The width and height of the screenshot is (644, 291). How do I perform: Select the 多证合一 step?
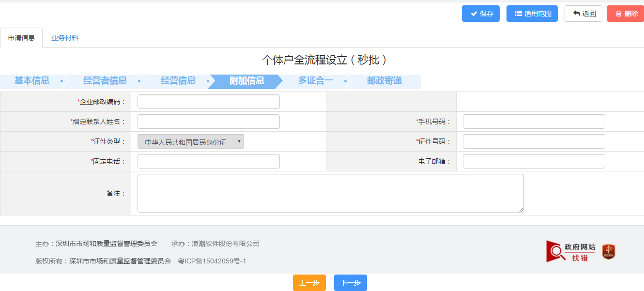pos(315,81)
